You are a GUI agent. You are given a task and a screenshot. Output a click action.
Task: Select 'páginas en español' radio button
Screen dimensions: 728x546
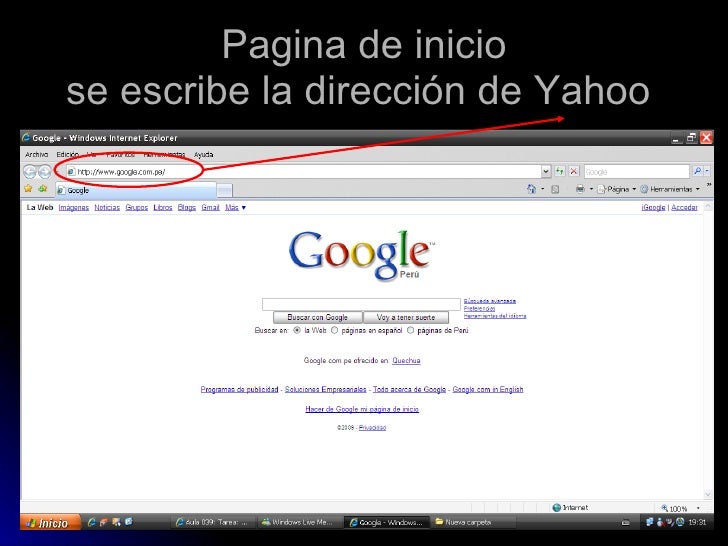tap(334, 331)
